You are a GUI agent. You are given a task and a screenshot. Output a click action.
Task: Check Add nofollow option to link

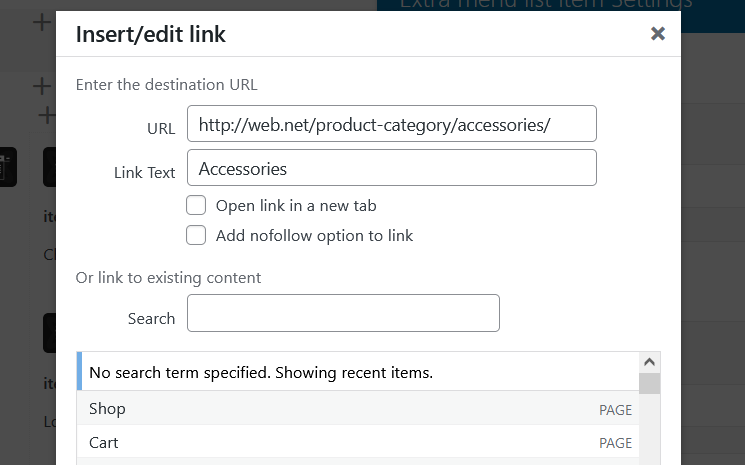pyautogui.click(x=196, y=236)
